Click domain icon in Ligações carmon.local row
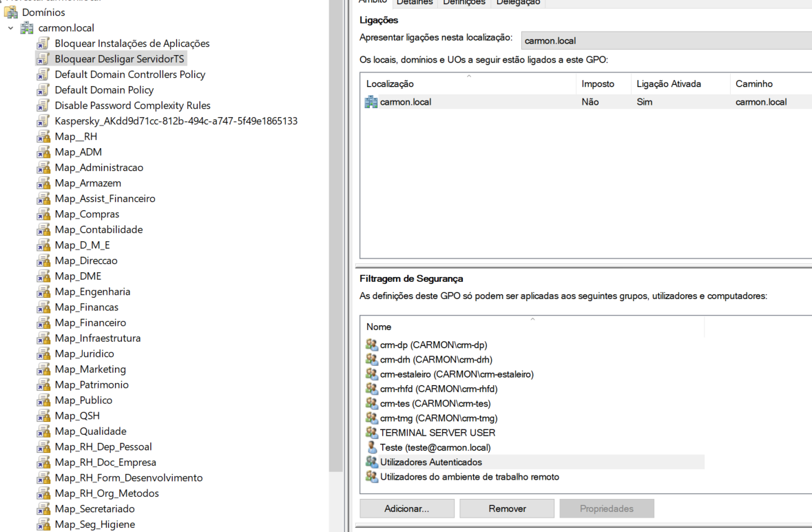Image resolution: width=812 pixels, height=532 pixels. click(371, 102)
